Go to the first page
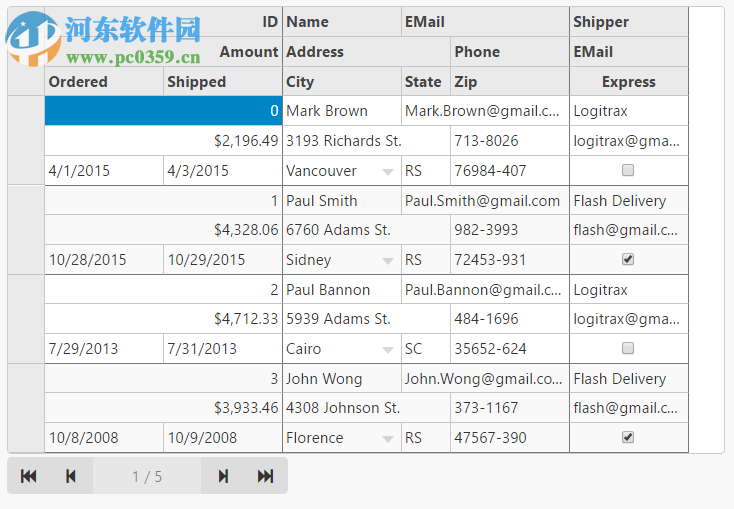This screenshot has height=509, width=734. [x=29, y=476]
